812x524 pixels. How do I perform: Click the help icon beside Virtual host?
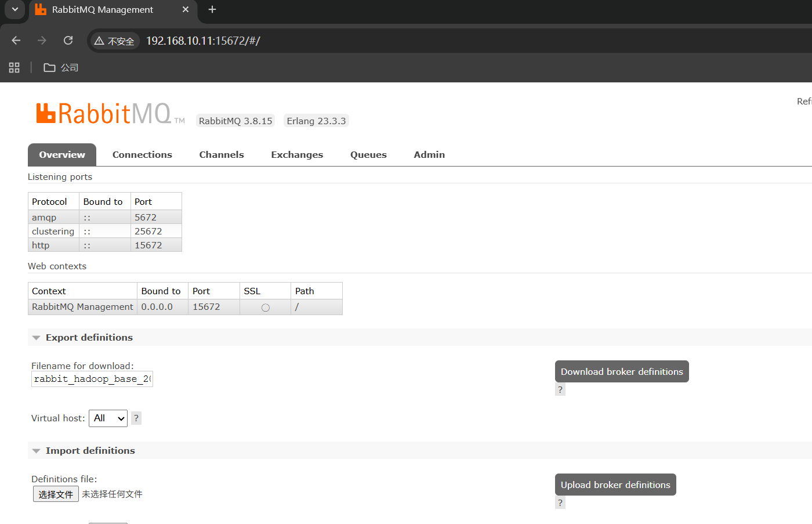click(136, 418)
